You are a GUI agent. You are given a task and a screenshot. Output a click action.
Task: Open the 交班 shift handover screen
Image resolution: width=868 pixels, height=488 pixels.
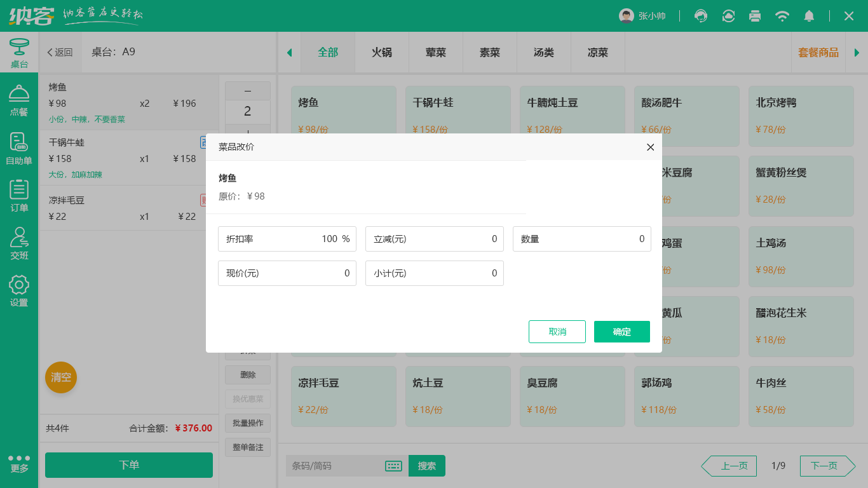click(19, 244)
